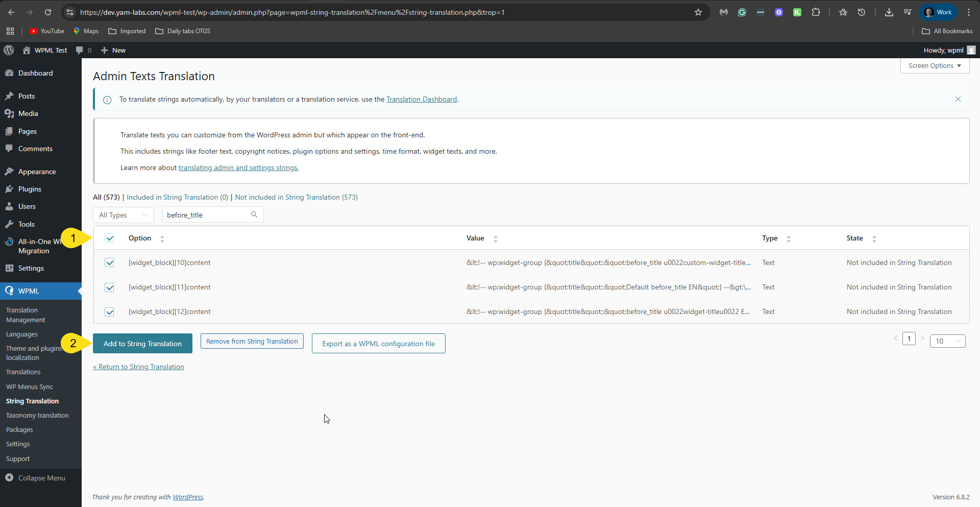Screen dimensions: 980x507
Task: Reload the page using the refresh icon
Action: (48, 12)
